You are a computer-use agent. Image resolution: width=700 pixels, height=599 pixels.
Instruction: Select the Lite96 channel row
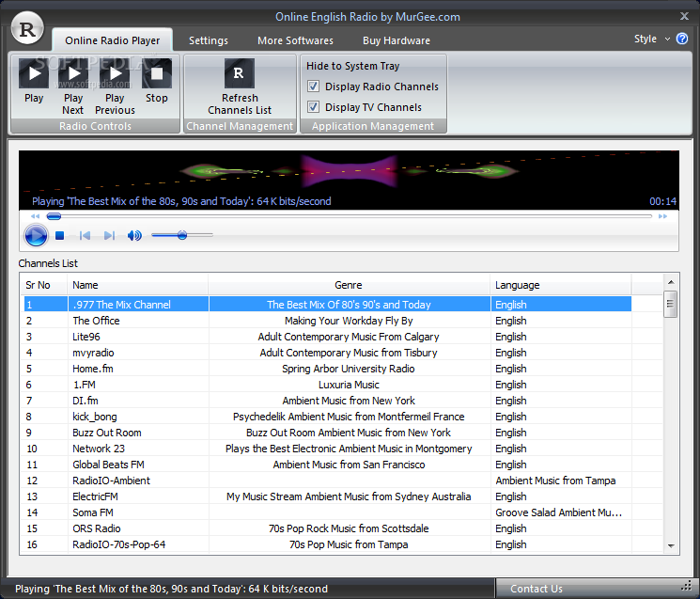click(x=327, y=337)
